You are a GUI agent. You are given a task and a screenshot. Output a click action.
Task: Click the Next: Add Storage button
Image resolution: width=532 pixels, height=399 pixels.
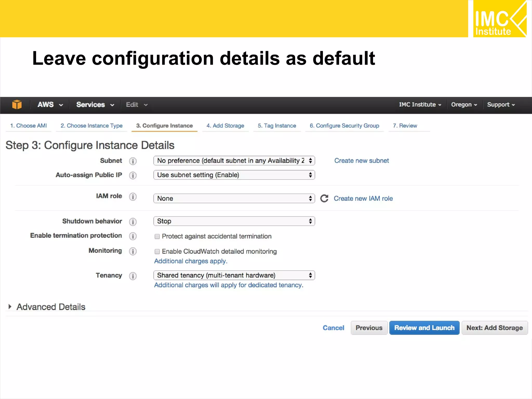(495, 328)
